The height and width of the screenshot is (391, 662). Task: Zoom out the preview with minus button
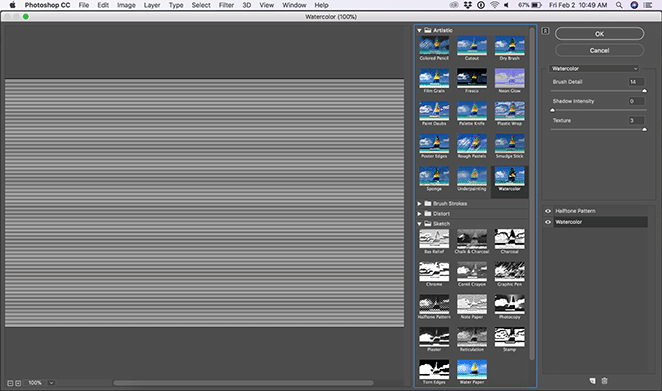tap(10, 383)
